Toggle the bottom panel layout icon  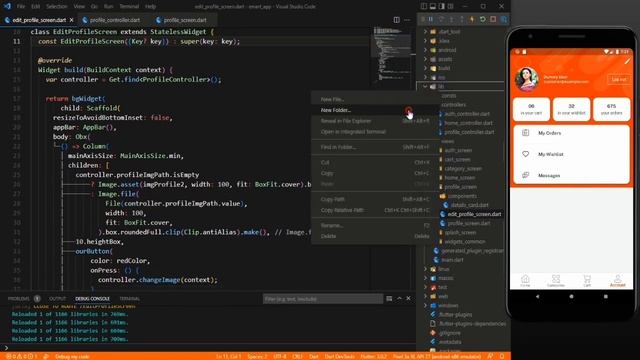pos(433,6)
